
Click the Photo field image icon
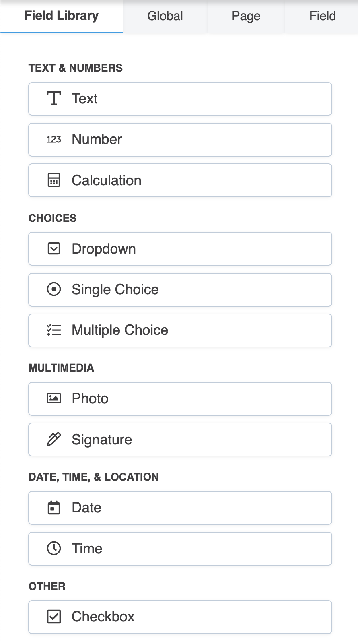[x=54, y=398]
